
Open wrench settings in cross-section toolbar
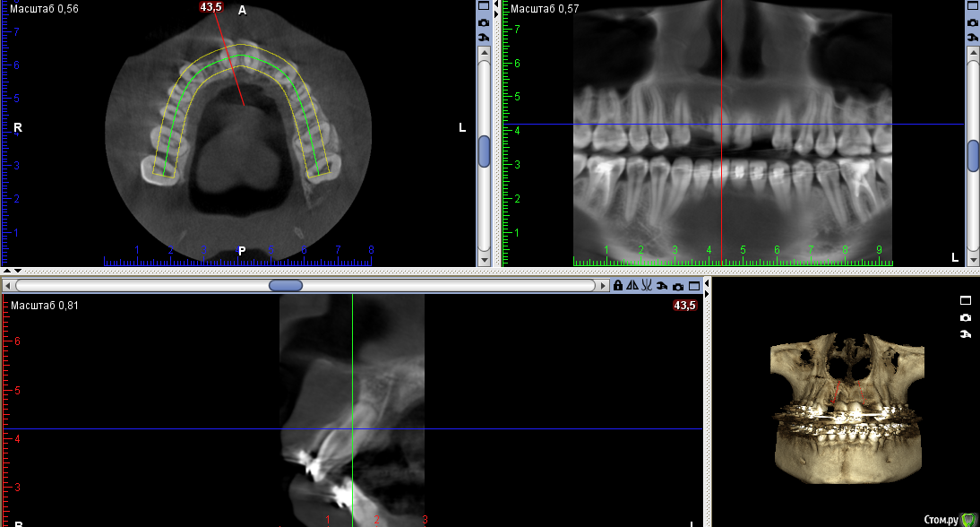661,285
